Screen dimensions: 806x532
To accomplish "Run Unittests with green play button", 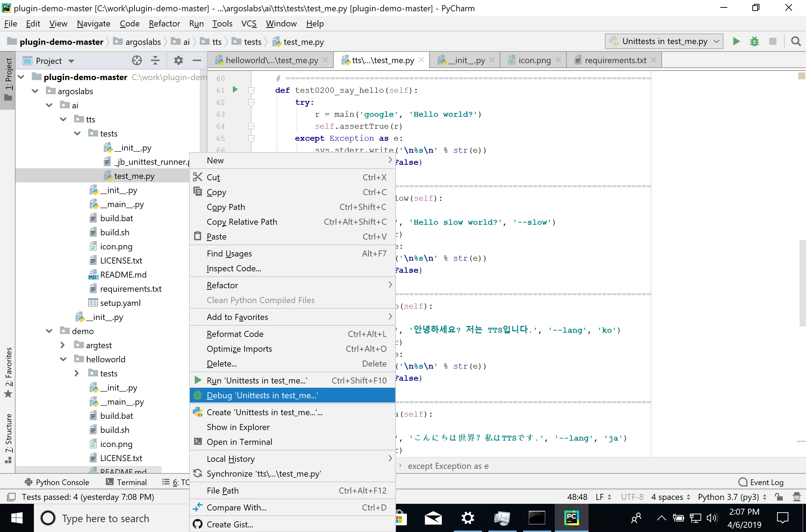I will 736,41.
